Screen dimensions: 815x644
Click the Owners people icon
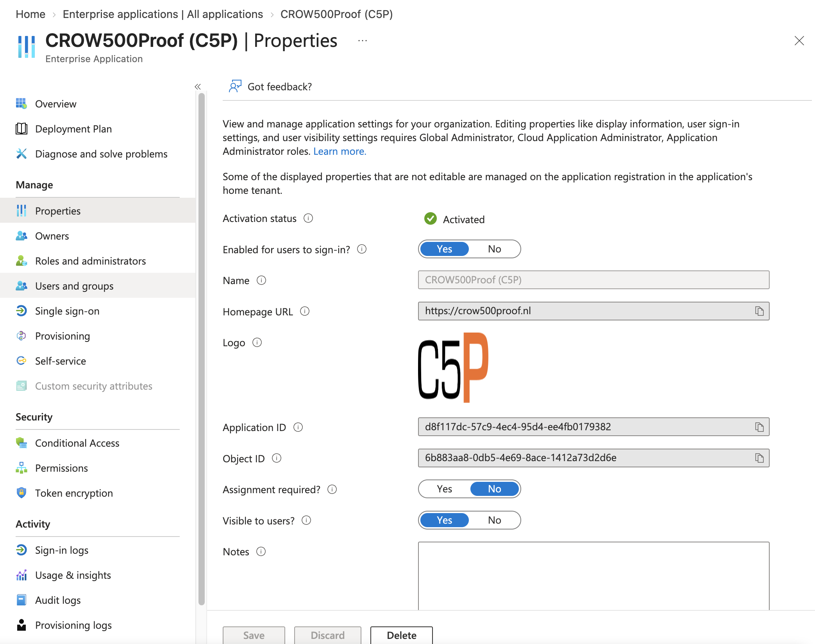click(21, 236)
